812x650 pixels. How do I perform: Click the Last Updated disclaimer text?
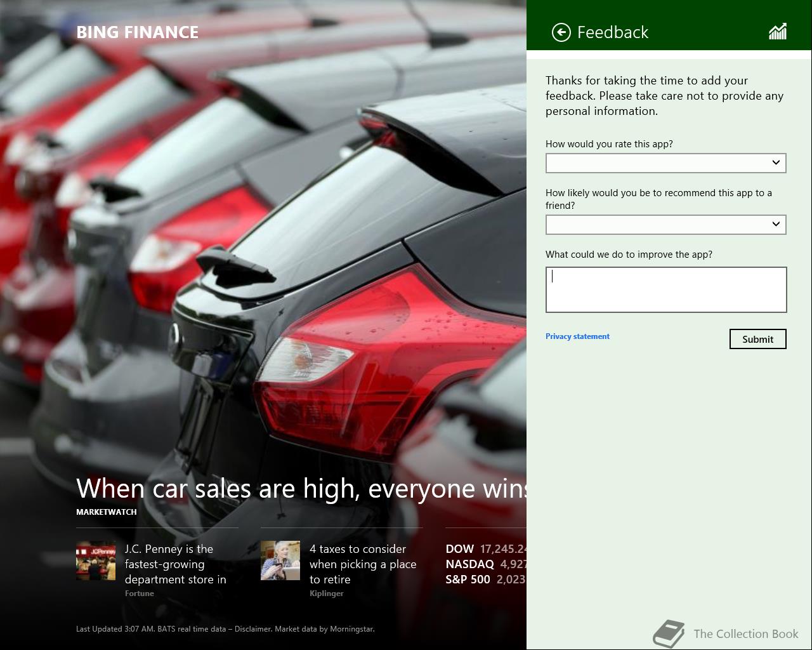coord(225,629)
